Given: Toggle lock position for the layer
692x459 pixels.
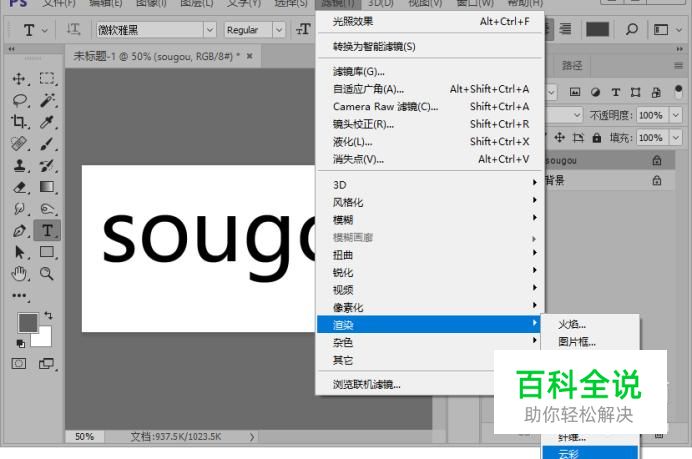Looking at the screenshot, I should pos(560,138).
